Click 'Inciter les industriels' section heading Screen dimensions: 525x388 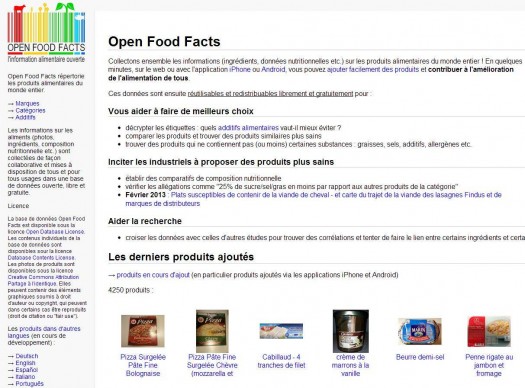(x=221, y=162)
